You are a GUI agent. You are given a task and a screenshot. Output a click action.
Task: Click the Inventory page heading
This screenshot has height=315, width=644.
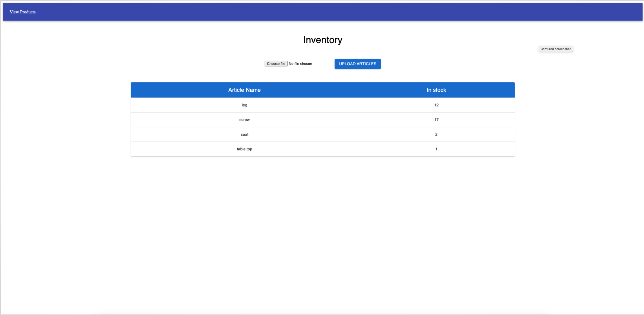323,40
